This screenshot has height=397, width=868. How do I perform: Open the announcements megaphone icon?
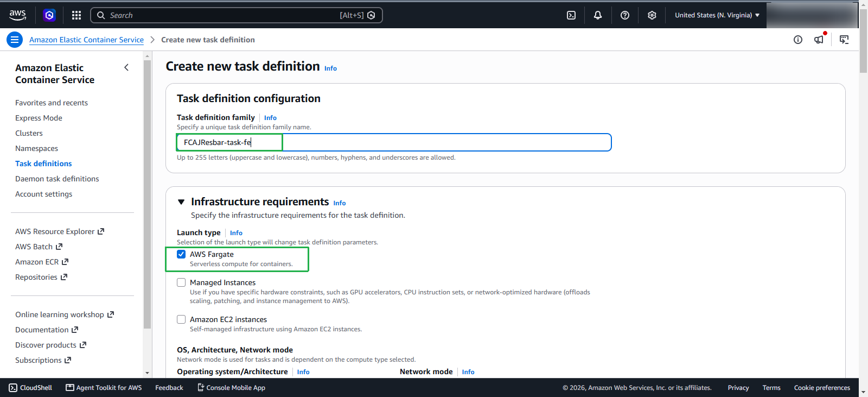(x=819, y=39)
